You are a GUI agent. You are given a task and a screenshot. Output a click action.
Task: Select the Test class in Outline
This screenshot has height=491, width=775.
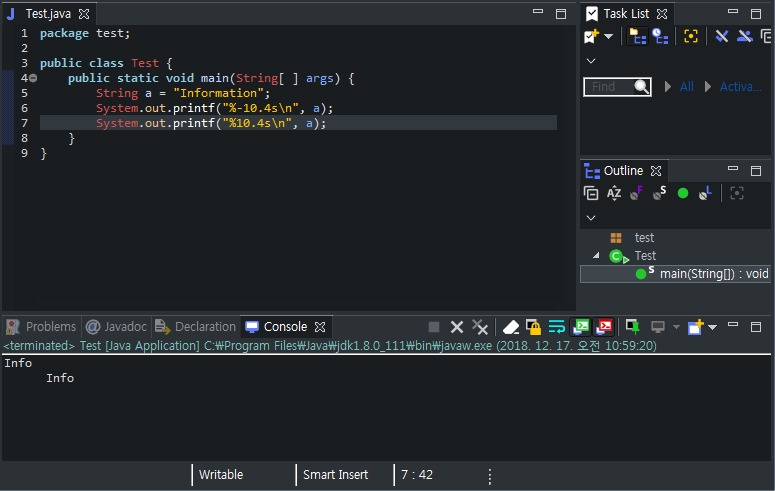pos(645,256)
